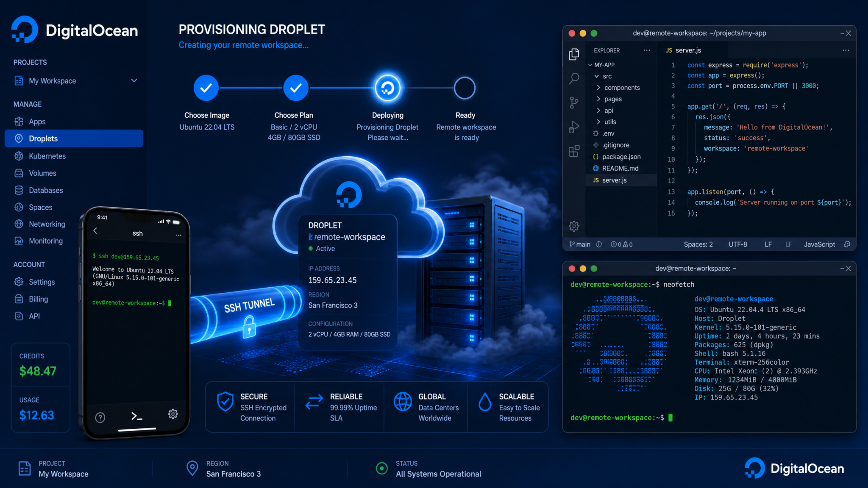
Task: Click the Spaces icon in sidebar
Action: click(19, 207)
